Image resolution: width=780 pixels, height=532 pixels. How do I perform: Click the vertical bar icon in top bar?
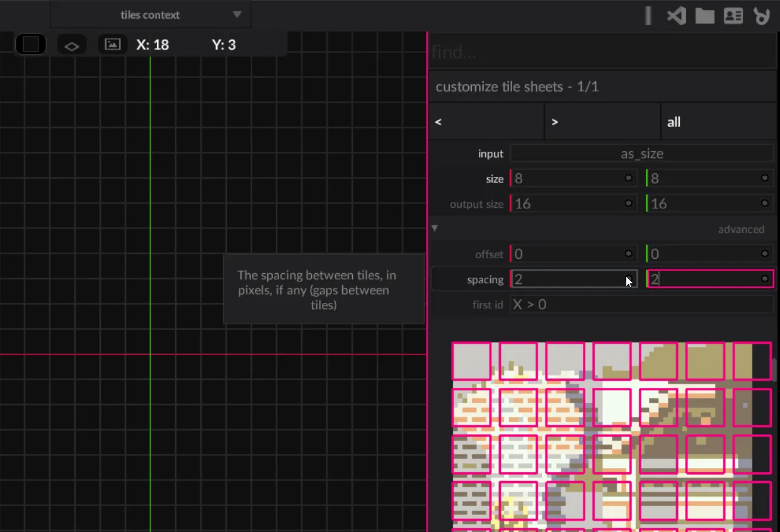(648, 16)
